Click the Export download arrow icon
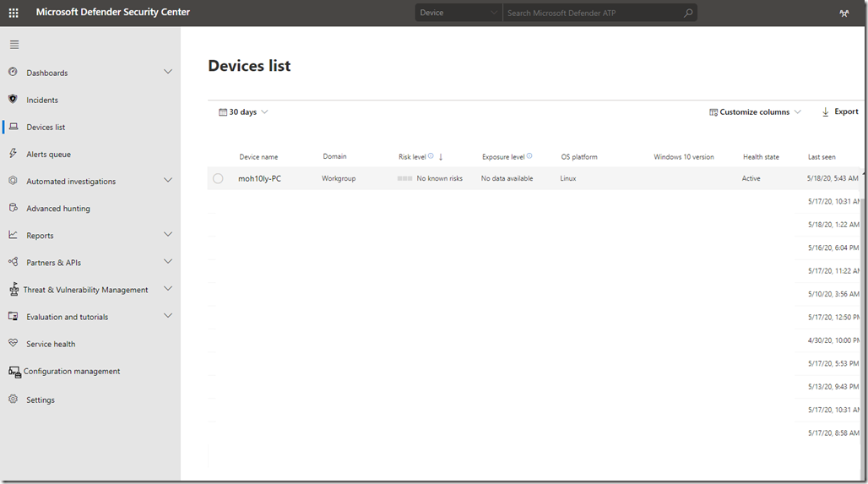Viewport: 868px width, 484px height. point(826,111)
